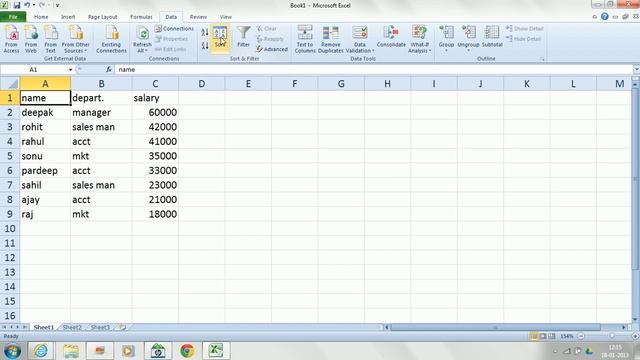The image size is (640, 360).
Task: Expand the formula bar
Action: pyautogui.click(x=636, y=70)
